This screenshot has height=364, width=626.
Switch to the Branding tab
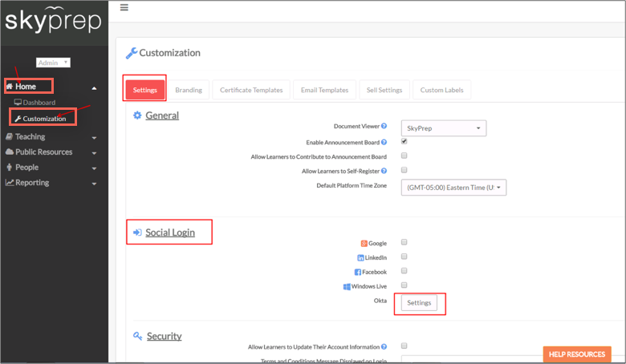point(189,90)
